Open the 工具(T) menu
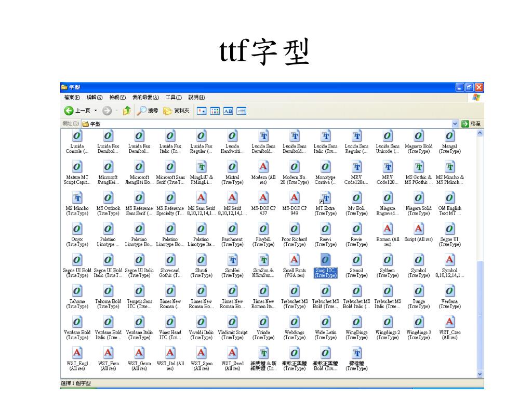Screen dimensions: 532x399 pyautogui.click(x=174, y=97)
